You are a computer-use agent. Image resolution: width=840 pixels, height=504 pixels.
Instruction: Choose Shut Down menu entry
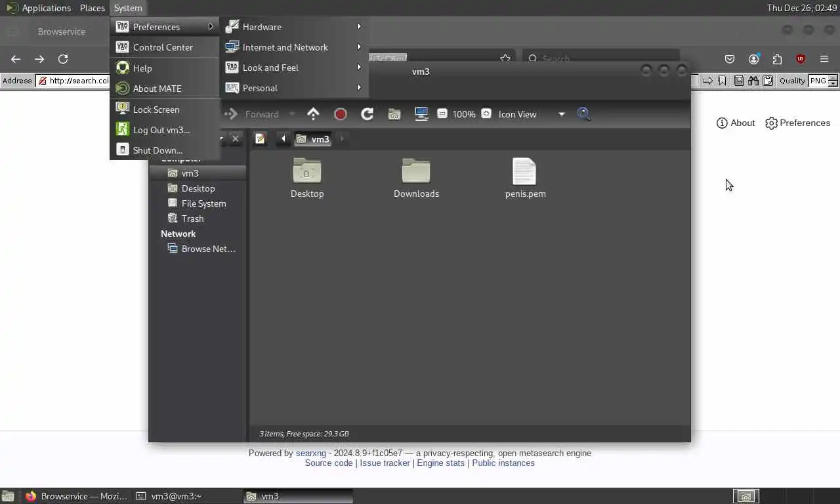[x=165, y=150]
